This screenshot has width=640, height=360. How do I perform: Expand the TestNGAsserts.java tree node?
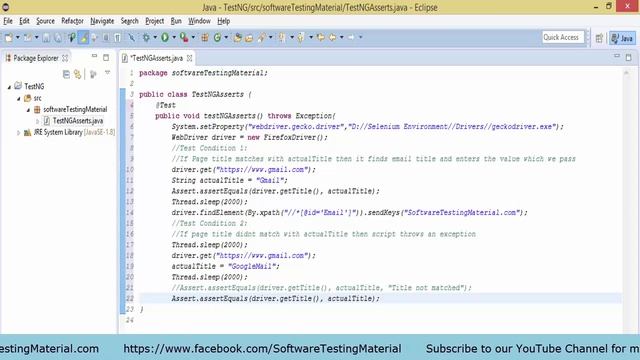pyautogui.click(x=38, y=121)
